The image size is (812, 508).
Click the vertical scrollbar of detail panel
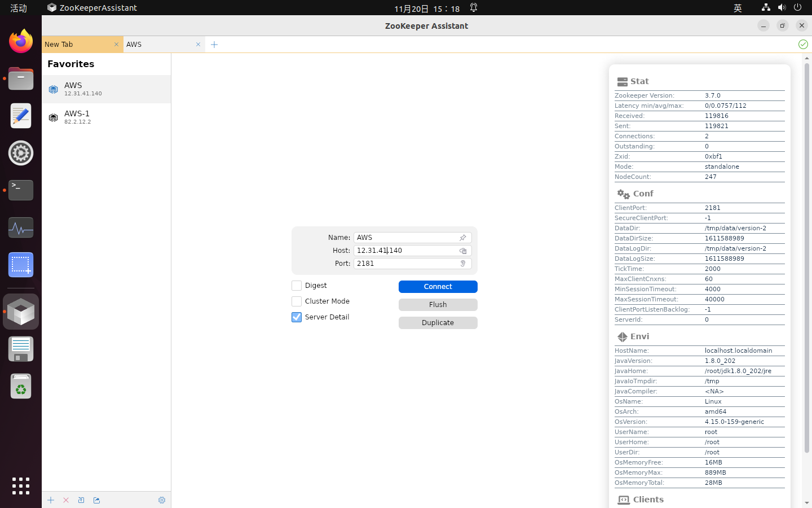tap(807, 257)
